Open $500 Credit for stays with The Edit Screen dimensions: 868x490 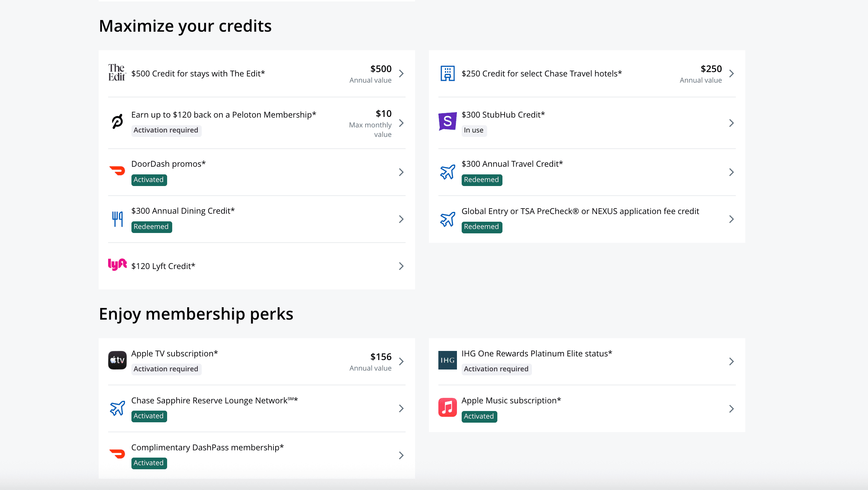(257, 74)
